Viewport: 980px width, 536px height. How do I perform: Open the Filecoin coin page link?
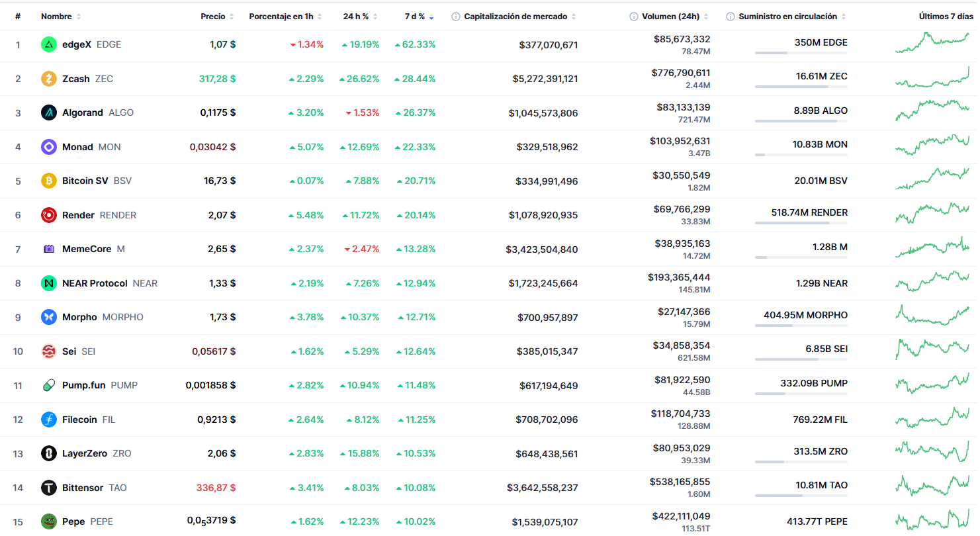(79, 420)
